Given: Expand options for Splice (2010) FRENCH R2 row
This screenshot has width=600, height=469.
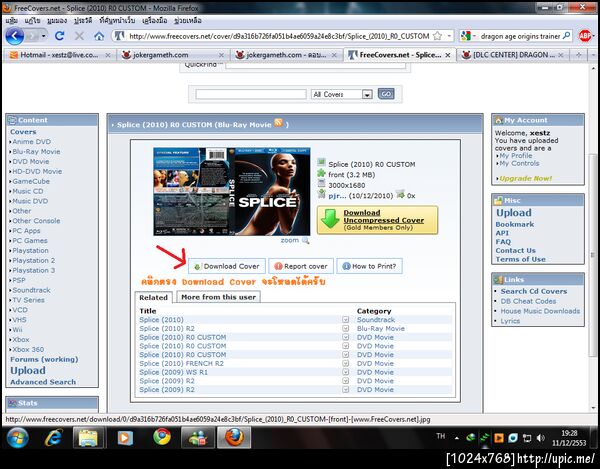Looking at the screenshot, I should [346, 363].
